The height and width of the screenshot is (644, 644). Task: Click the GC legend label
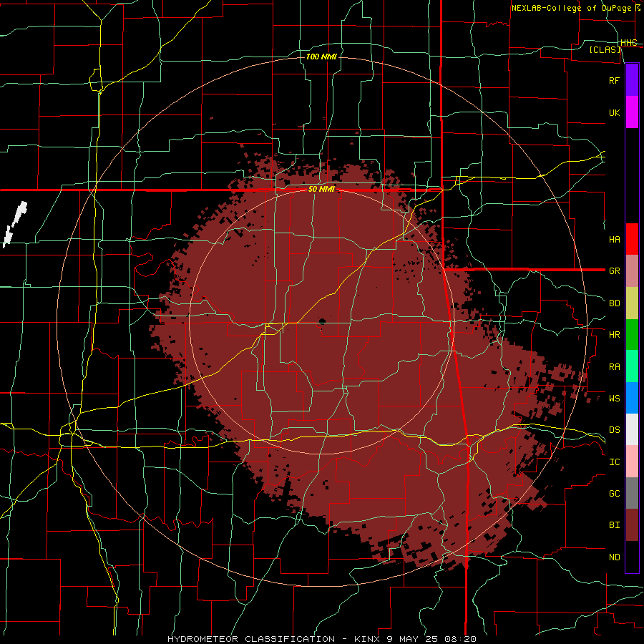[614, 493]
